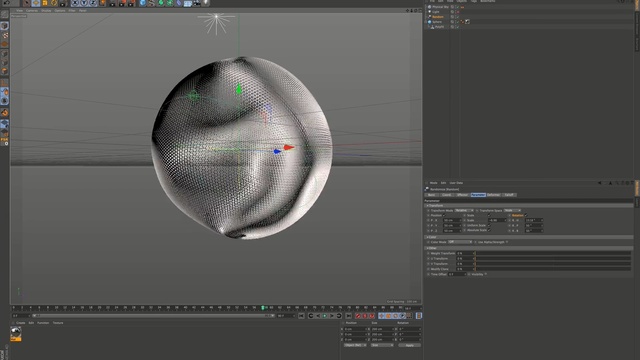Select the material thumbnail in material manager

click(x=16, y=333)
